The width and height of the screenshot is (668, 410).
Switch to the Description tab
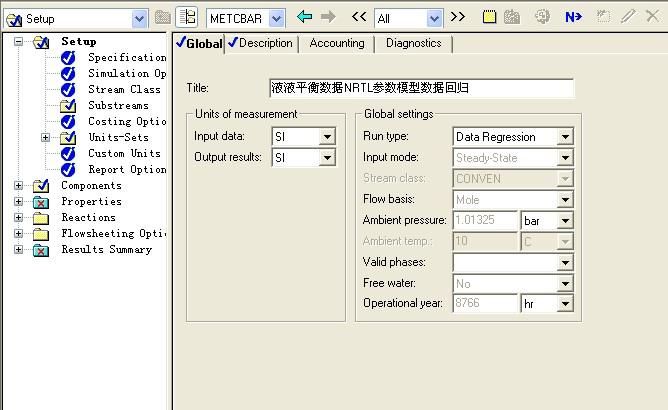click(261, 43)
